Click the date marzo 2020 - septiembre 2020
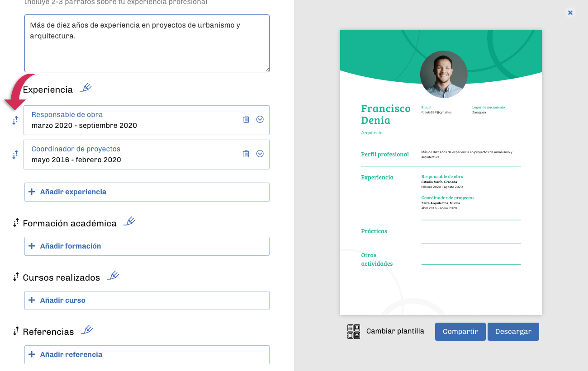The image size is (588, 371). pos(84,126)
